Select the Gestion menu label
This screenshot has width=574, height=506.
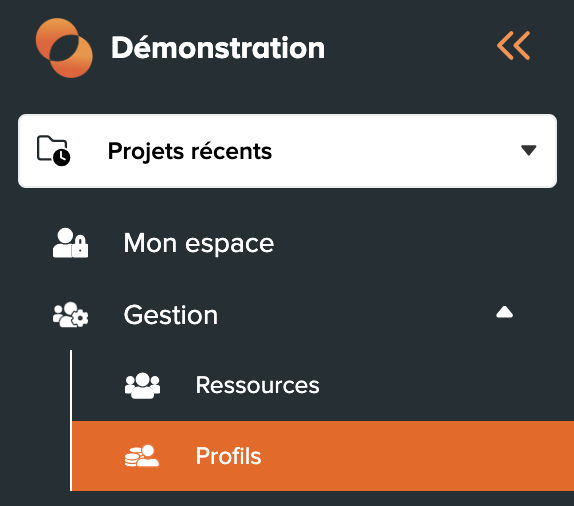171,315
